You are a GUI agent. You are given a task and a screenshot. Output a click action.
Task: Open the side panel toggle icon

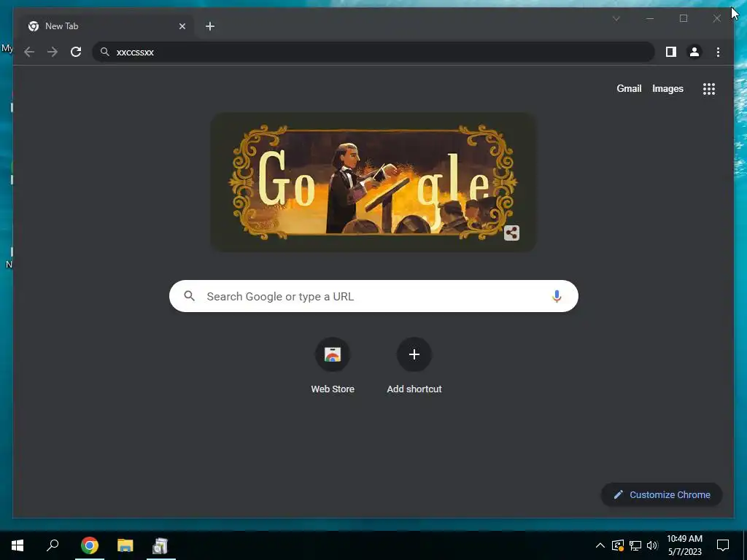click(x=671, y=52)
